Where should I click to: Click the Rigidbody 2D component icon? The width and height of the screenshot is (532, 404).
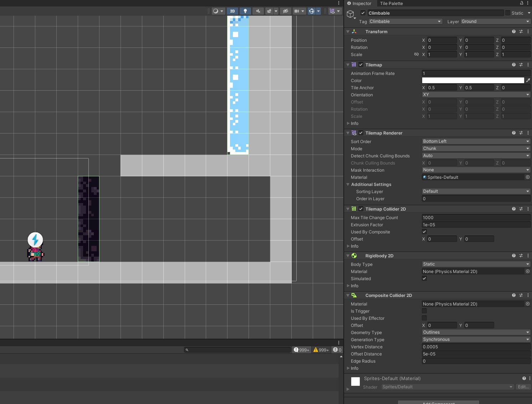tap(354, 256)
